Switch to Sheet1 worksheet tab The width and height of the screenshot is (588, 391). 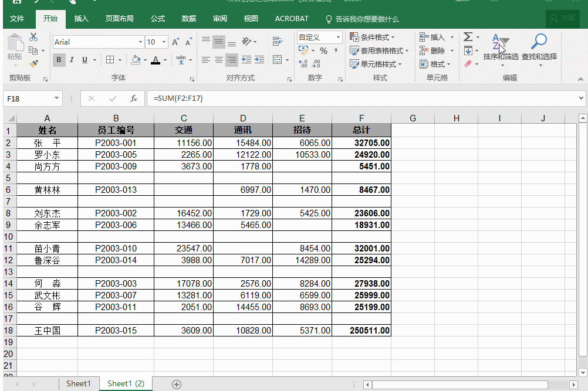(x=79, y=383)
